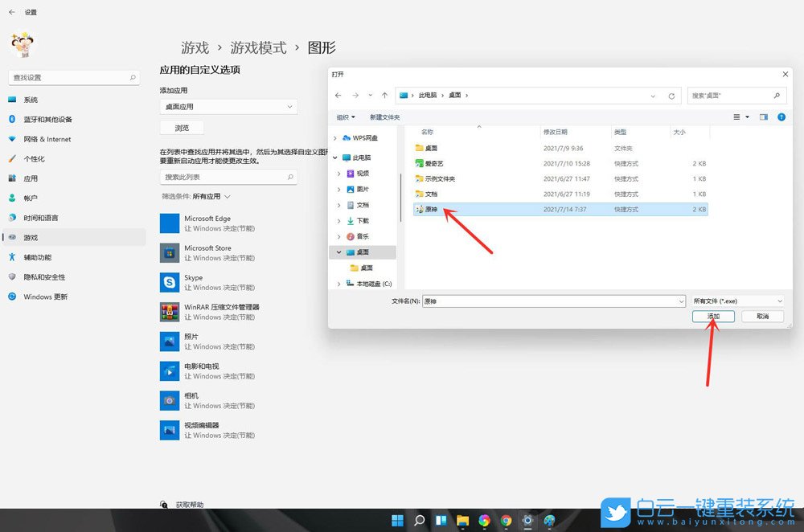Screen dimensions: 804x532
Task: Click the Skype icon in the apps list
Action: [169, 281]
